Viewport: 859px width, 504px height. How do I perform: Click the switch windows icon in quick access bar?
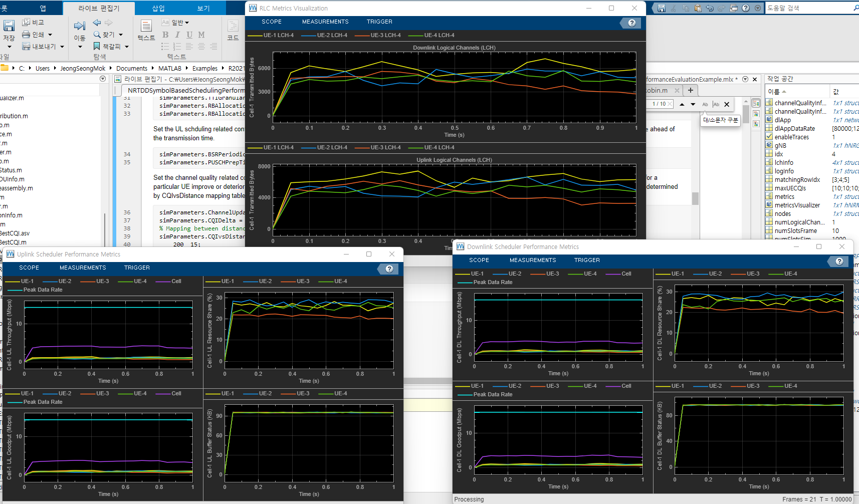pos(734,8)
